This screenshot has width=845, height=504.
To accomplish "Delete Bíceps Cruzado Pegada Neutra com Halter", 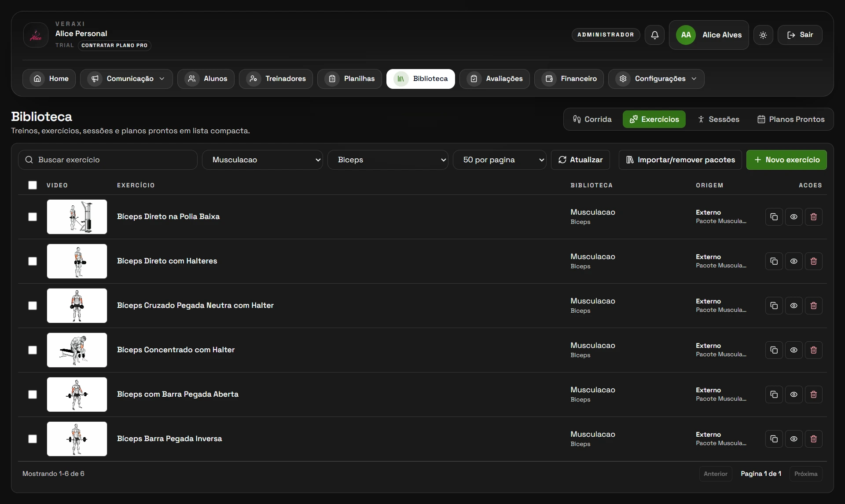I will pyautogui.click(x=813, y=306).
